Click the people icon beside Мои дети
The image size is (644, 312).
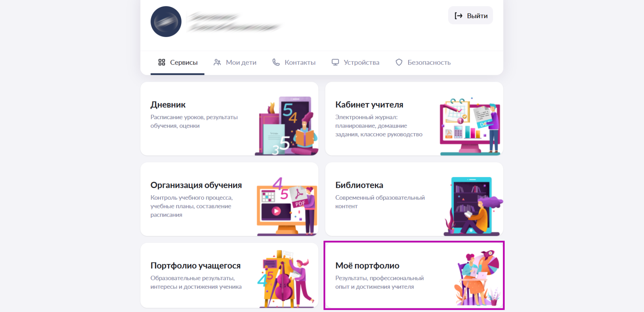click(x=217, y=62)
